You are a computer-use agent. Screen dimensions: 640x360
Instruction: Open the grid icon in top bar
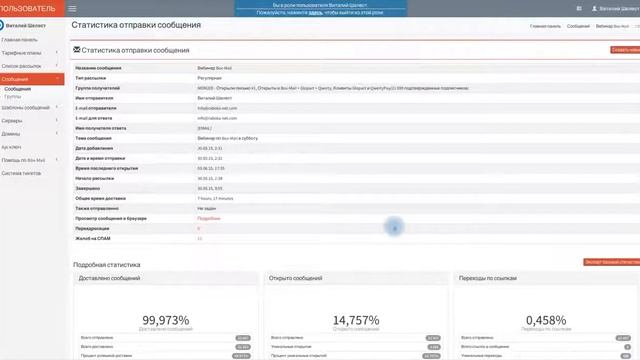click(579, 9)
